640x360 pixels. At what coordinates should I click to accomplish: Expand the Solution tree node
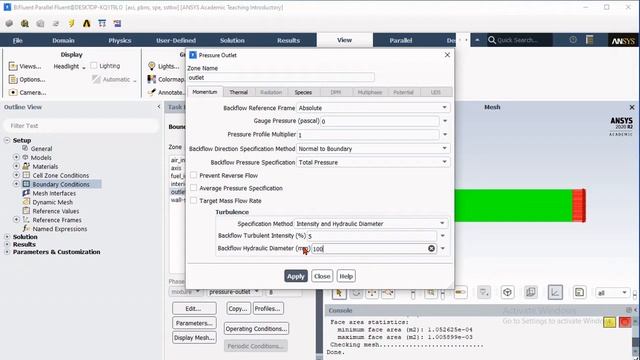(x=7, y=237)
